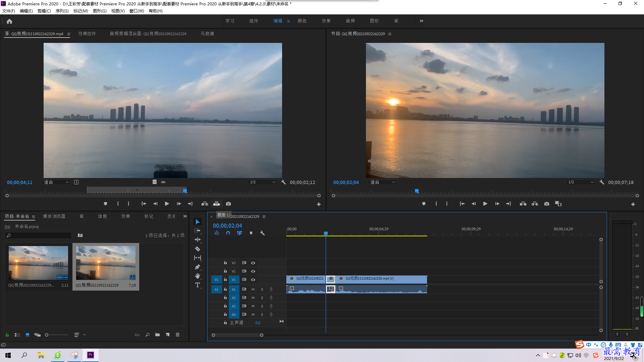This screenshot has width=644, height=362.
Task: Click timeline horizontal zoom scrollbar
Action: click(x=237, y=335)
